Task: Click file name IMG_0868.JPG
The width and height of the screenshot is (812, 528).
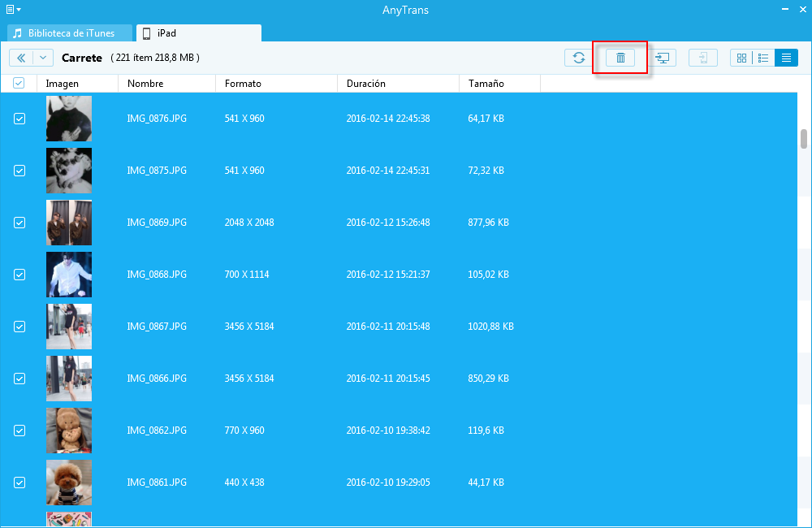Action: pos(157,275)
